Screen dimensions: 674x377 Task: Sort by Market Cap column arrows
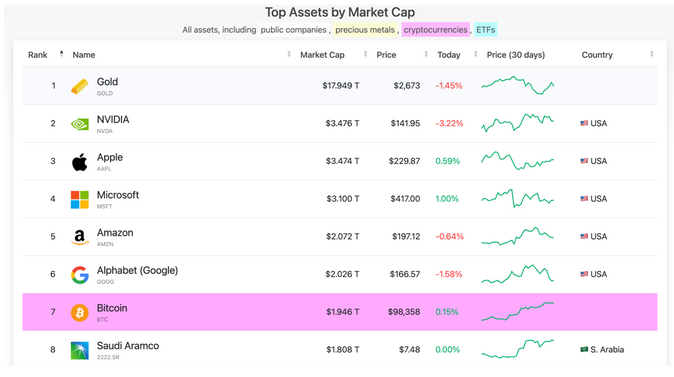tap(365, 54)
